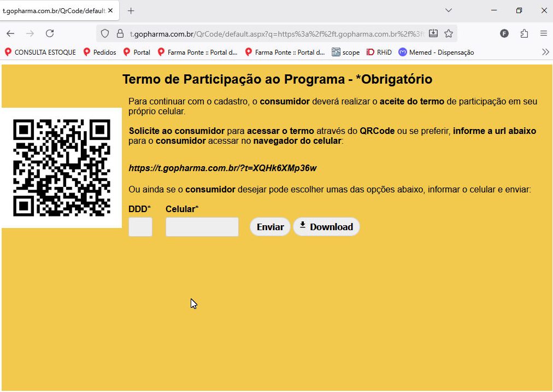The width and height of the screenshot is (553, 392).
Task: Click the browser reload button
Action: click(x=50, y=33)
